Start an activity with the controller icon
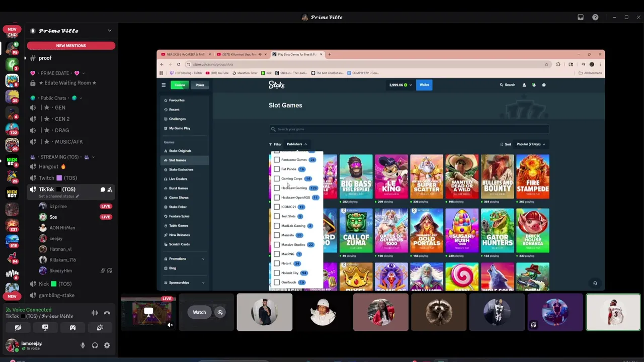This screenshot has height=362, width=644. tap(72, 327)
